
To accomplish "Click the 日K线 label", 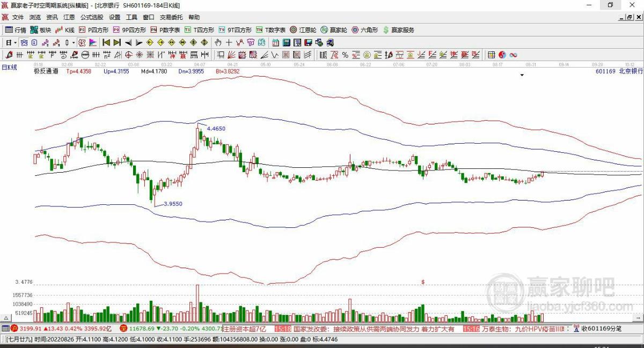I will pos(10,68).
